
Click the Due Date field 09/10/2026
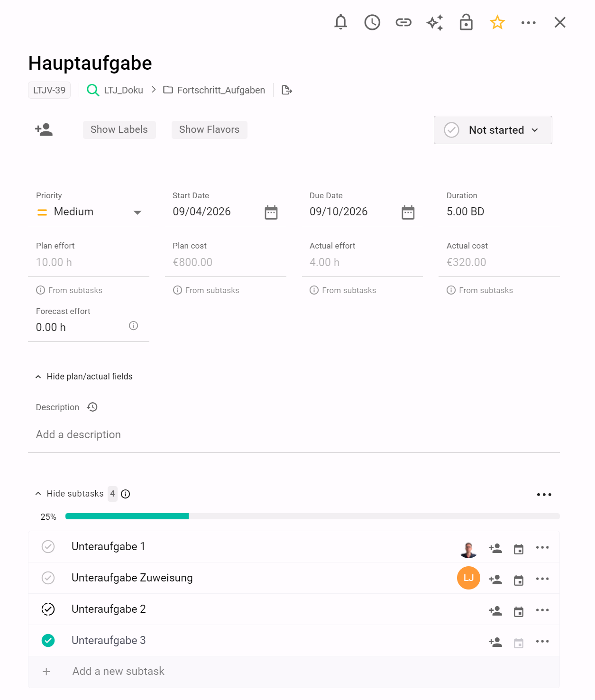point(339,212)
